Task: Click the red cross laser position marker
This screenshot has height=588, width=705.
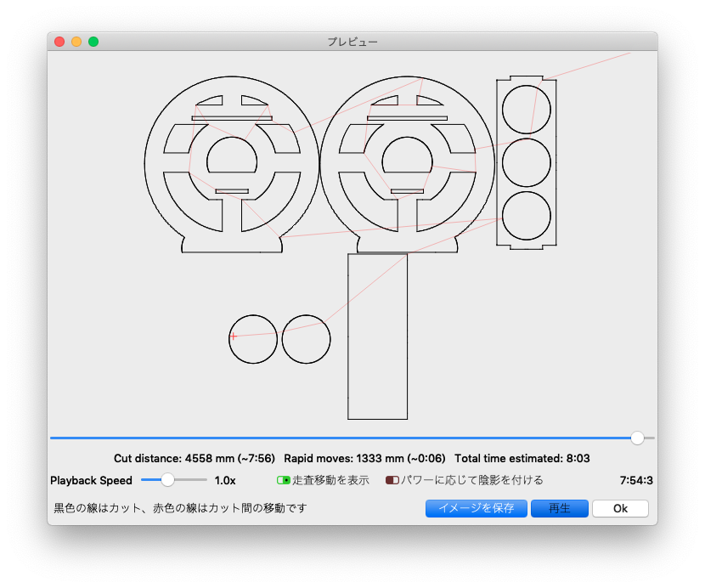Action: [x=233, y=336]
